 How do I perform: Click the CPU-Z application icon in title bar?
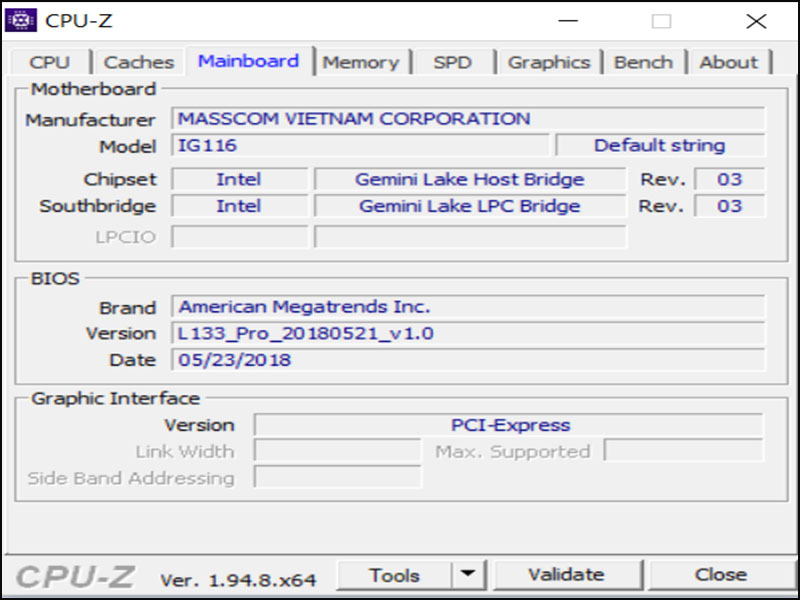point(20,21)
